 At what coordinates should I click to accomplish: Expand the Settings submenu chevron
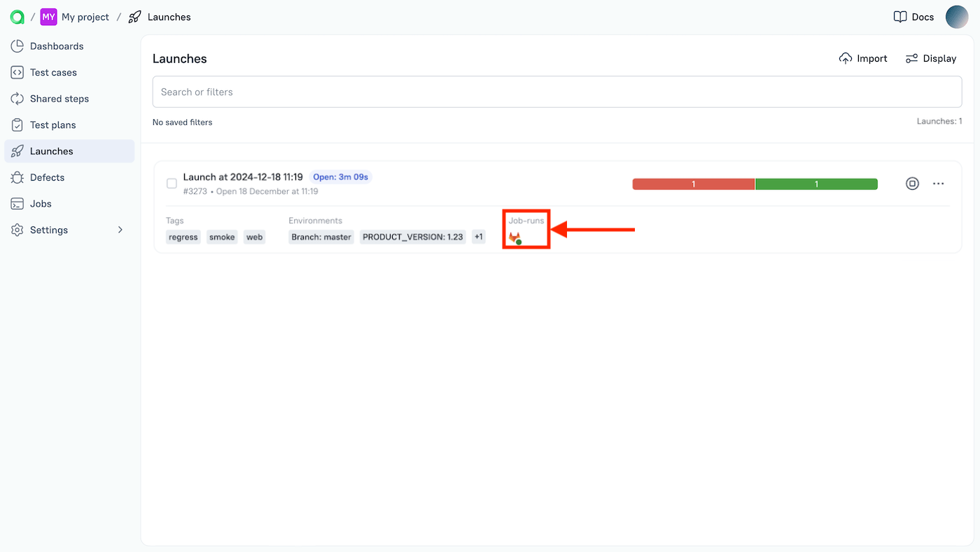point(120,230)
